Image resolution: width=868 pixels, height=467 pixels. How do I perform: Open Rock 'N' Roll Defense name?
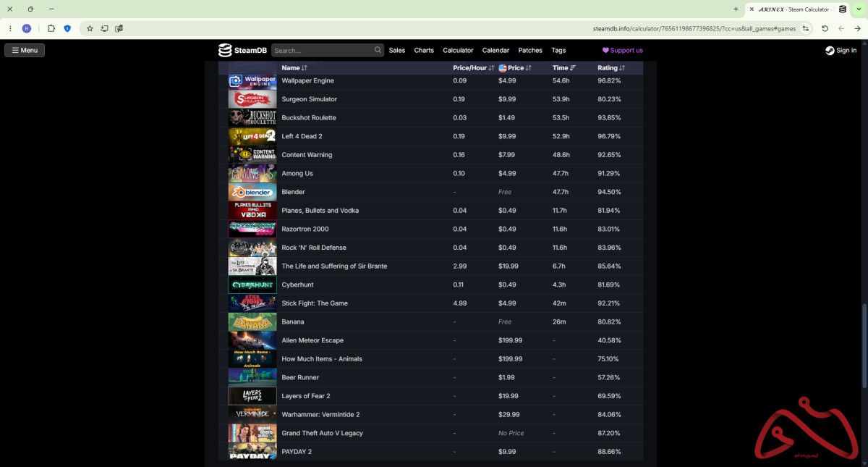pyautogui.click(x=314, y=248)
